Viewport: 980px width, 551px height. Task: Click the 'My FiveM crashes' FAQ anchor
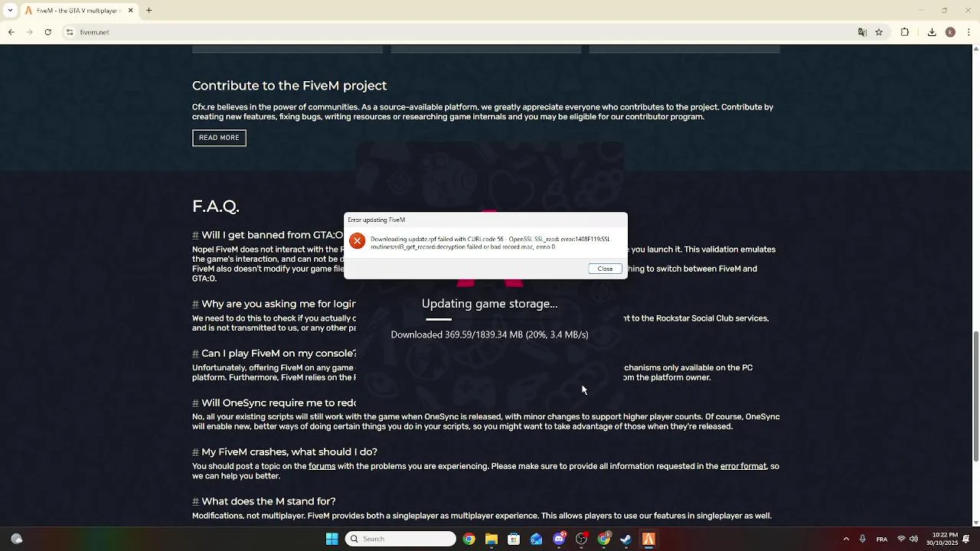click(195, 452)
